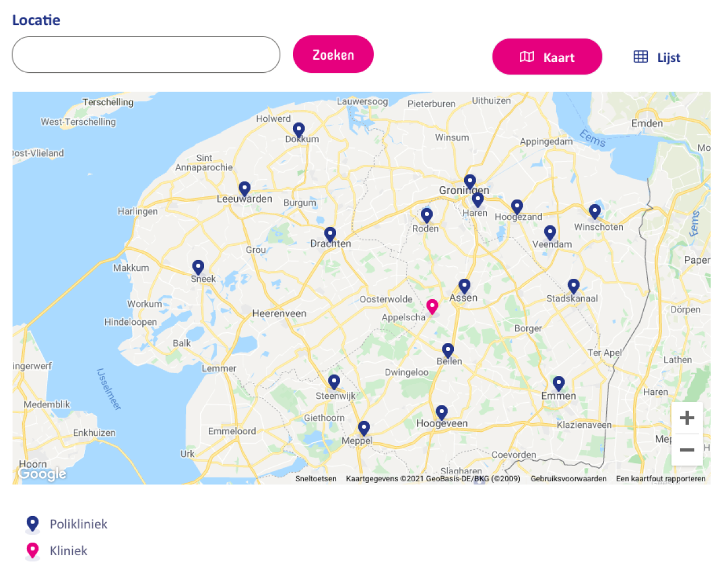Open the Emmen location marker
This screenshot has height=574, width=728.
click(x=559, y=383)
